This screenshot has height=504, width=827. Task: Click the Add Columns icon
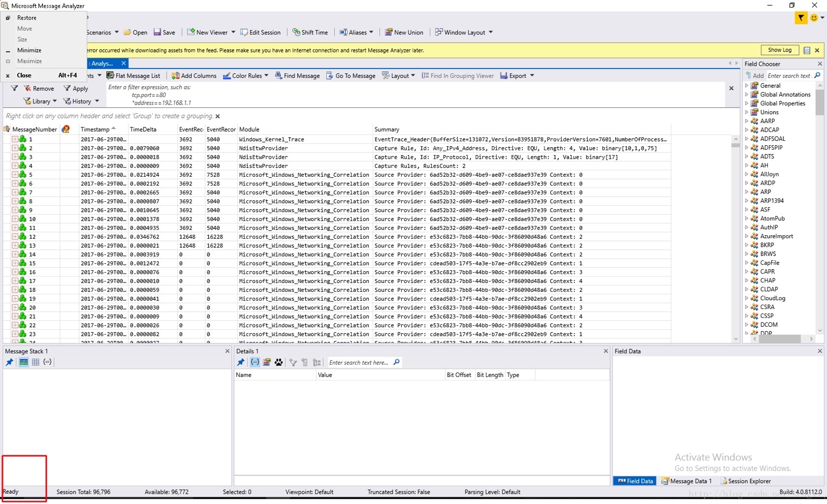pos(175,75)
